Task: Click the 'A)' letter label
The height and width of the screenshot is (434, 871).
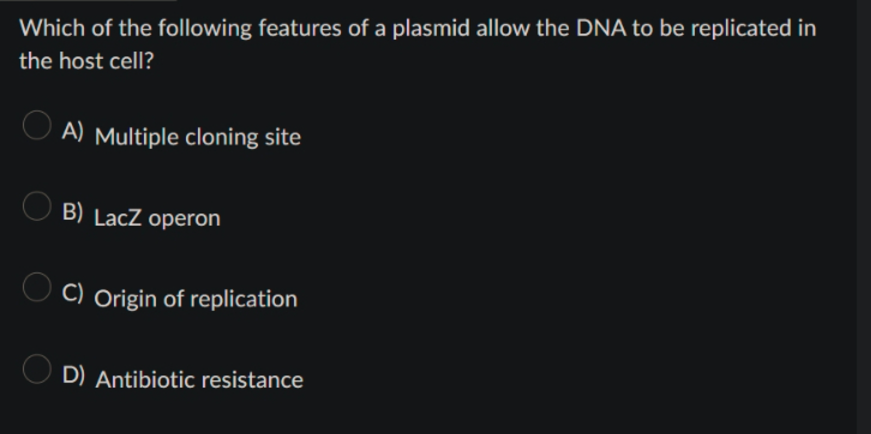Action: point(73,131)
